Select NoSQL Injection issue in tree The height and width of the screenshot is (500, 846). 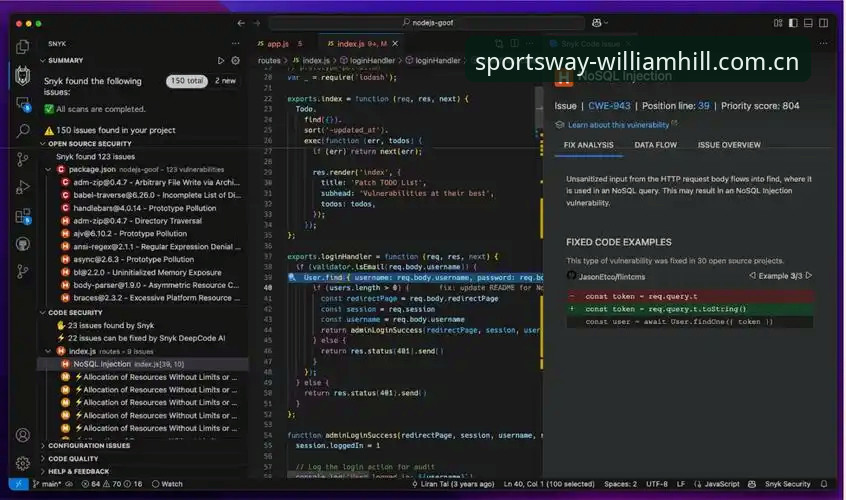point(143,364)
